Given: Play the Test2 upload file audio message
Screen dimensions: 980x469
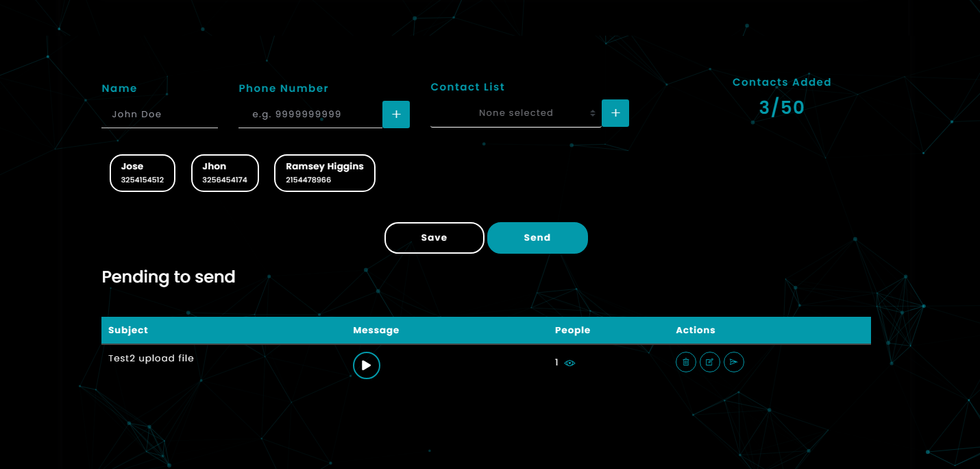Looking at the screenshot, I should (x=367, y=365).
